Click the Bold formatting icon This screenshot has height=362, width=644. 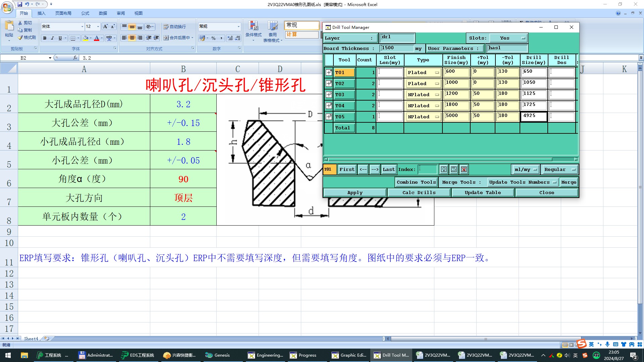(45, 38)
